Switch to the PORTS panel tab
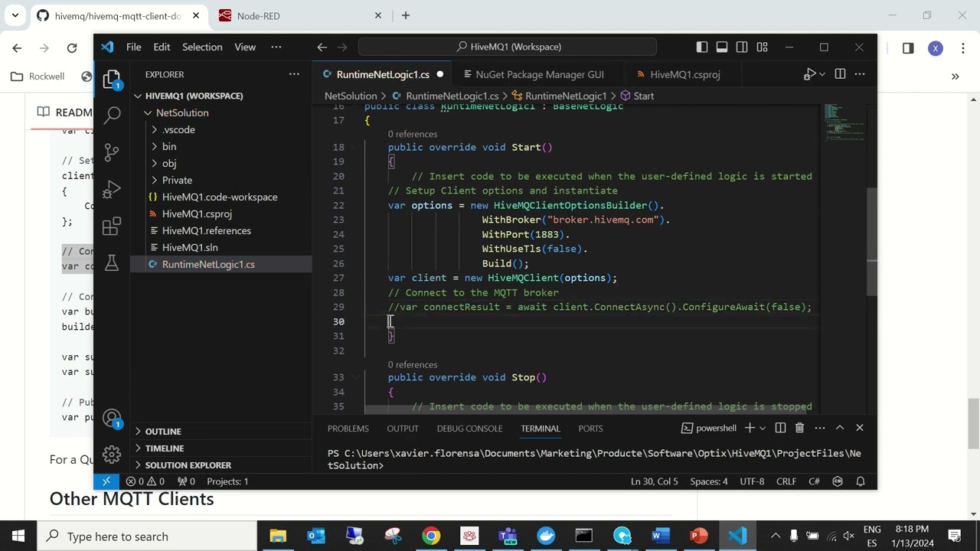 point(590,429)
